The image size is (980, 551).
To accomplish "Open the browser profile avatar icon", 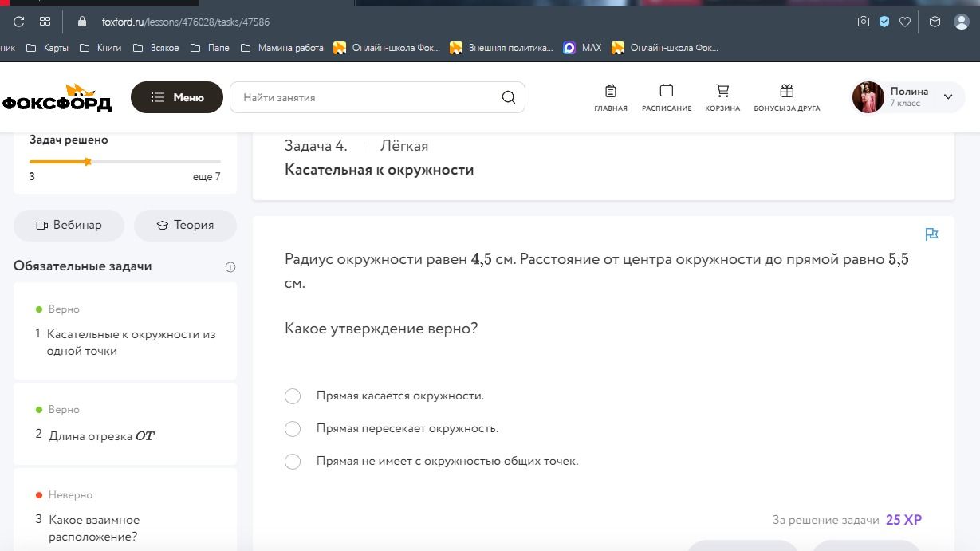I will [x=962, y=22].
